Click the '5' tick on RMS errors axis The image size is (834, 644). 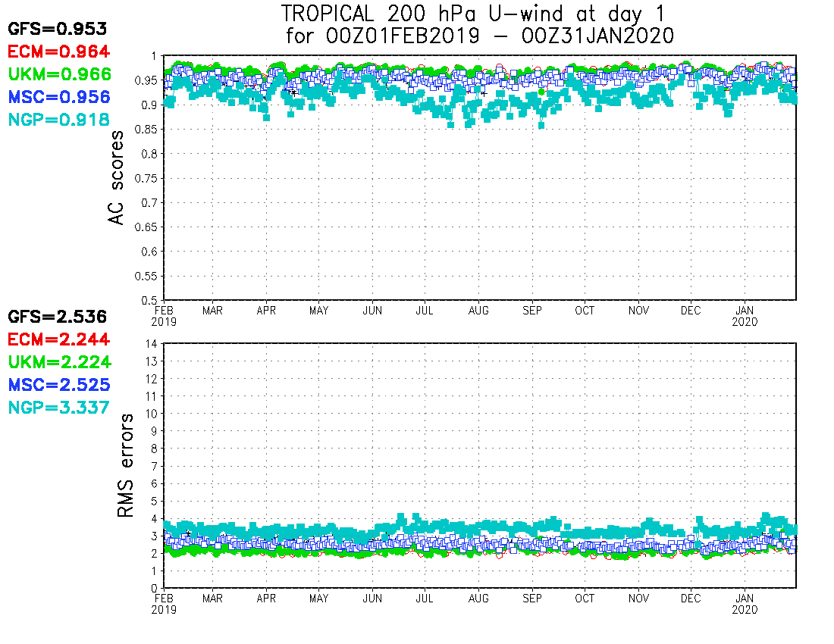(x=154, y=501)
